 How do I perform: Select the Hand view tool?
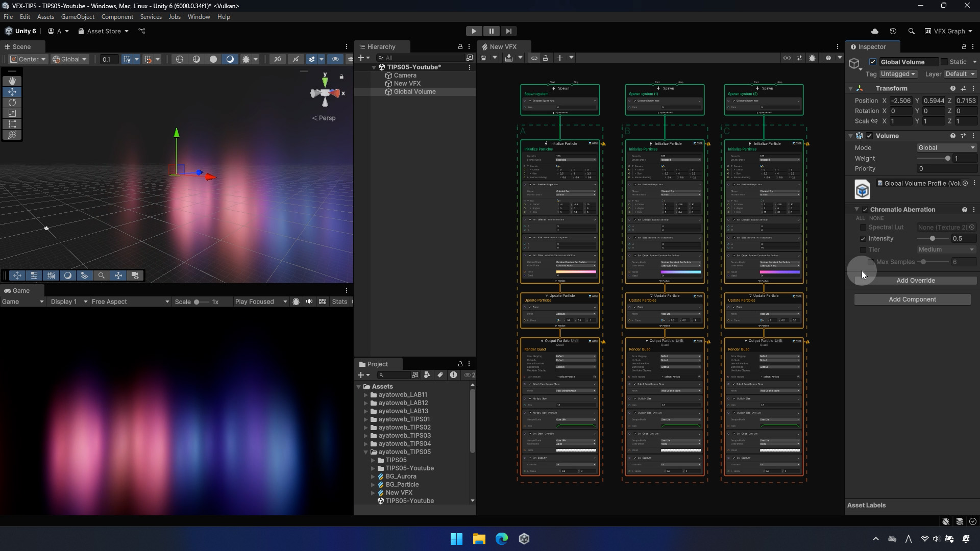click(x=12, y=81)
